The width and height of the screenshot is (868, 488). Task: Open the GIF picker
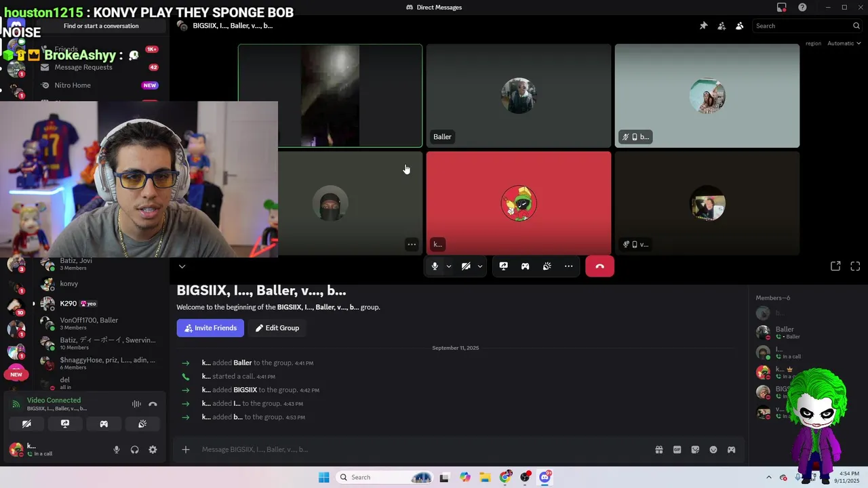(x=677, y=449)
